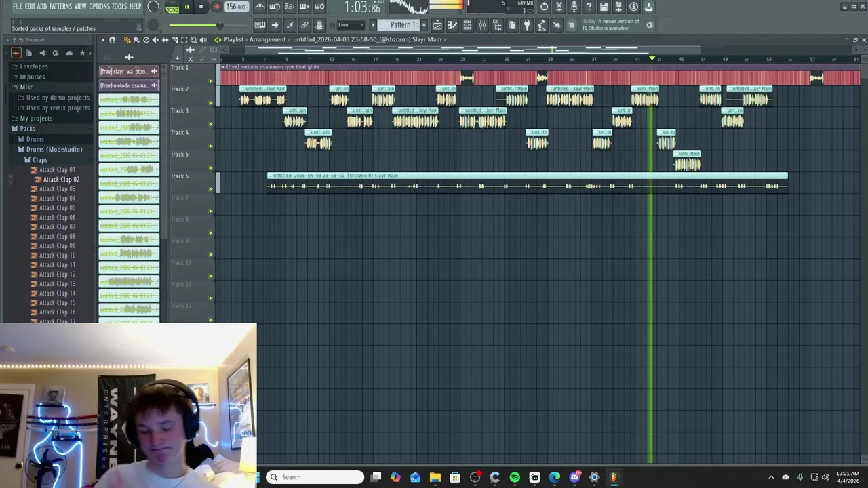Open the project info icon
Screen dimensions: 868x488
pyautogui.click(x=633, y=7)
